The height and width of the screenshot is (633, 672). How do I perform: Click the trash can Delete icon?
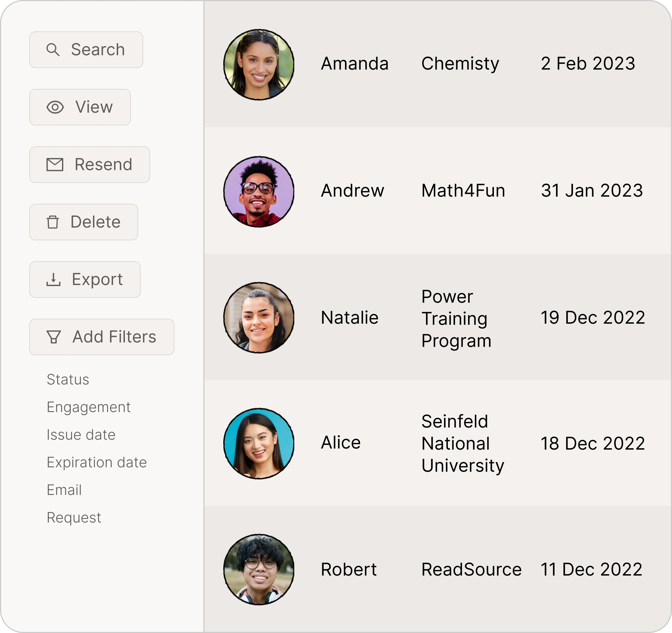point(53,222)
